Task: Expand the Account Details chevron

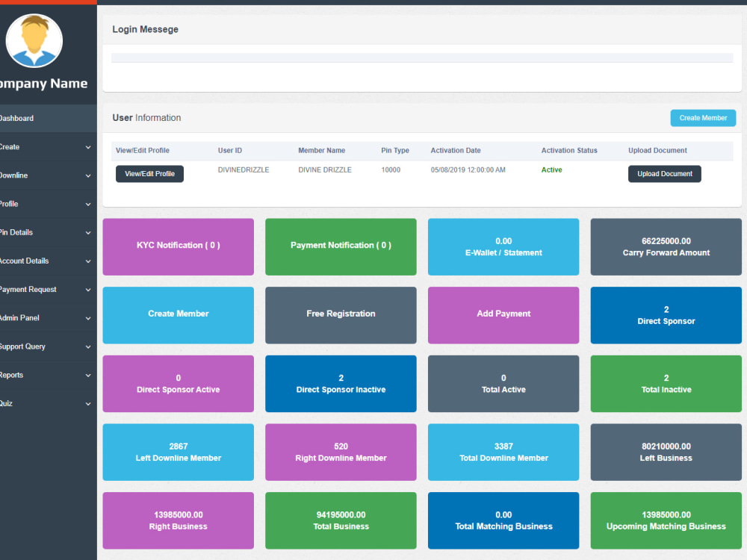Action: tap(88, 261)
